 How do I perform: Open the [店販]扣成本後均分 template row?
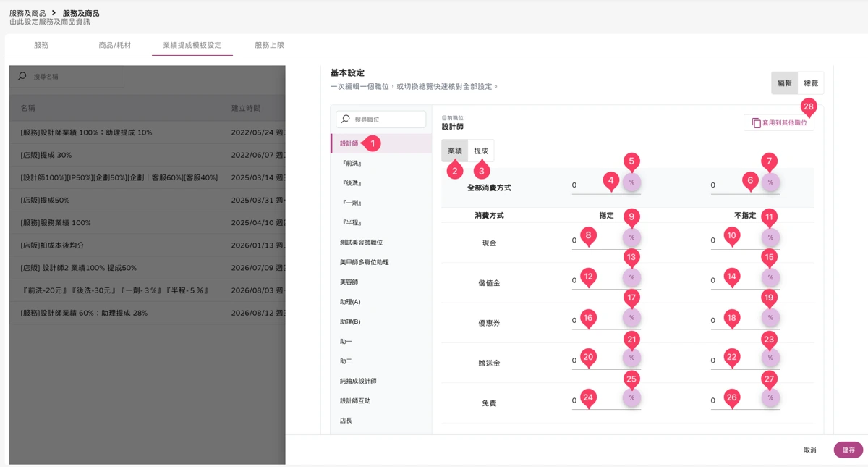point(148,245)
